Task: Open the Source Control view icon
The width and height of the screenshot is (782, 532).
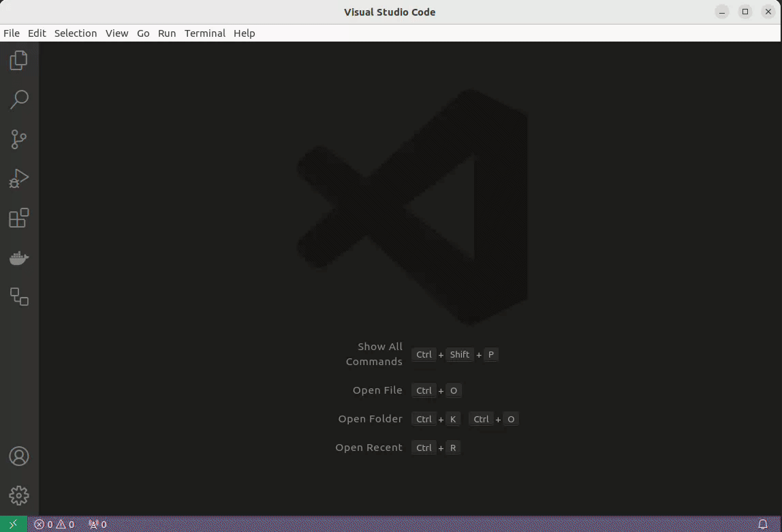Action: point(19,139)
